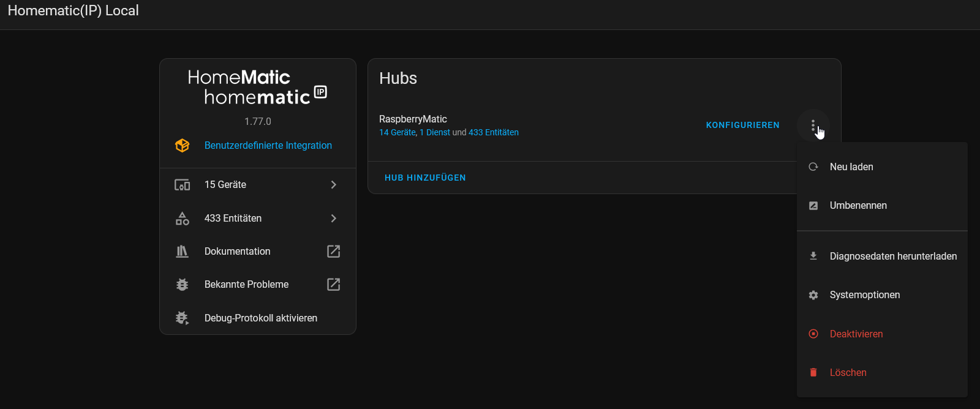Viewport: 980px width, 409px height.
Task: Click the bug-play icon for Debug-Protokoll
Action: click(183, 318)
